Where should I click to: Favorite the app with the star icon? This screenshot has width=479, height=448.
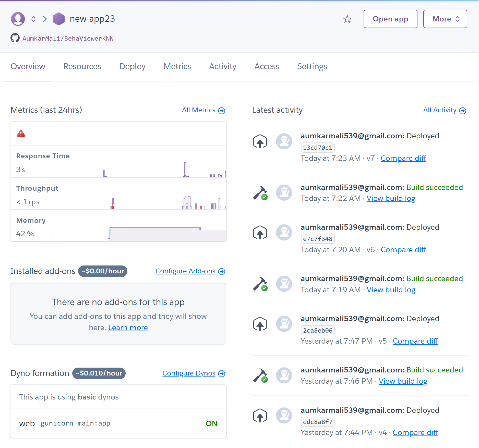[347, 19]
